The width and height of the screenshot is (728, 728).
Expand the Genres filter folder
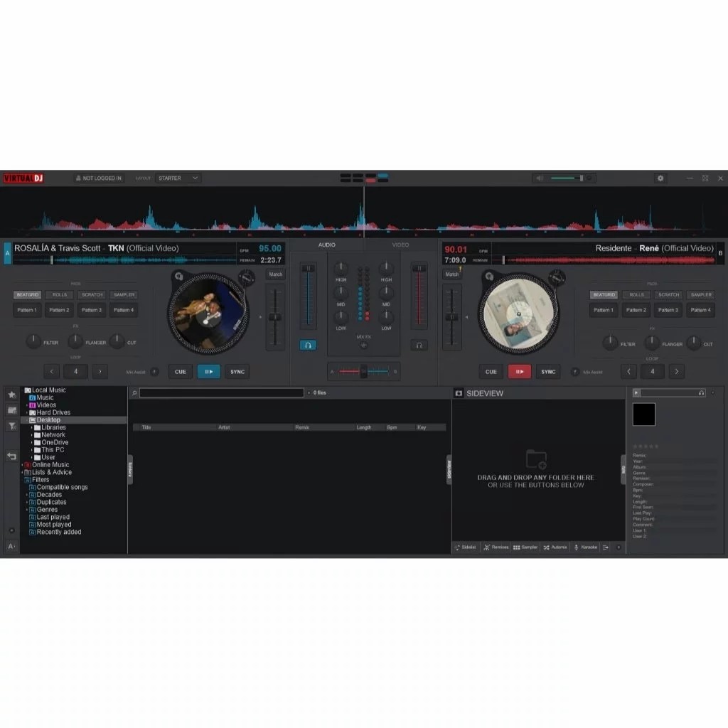[x=27, y=510]
